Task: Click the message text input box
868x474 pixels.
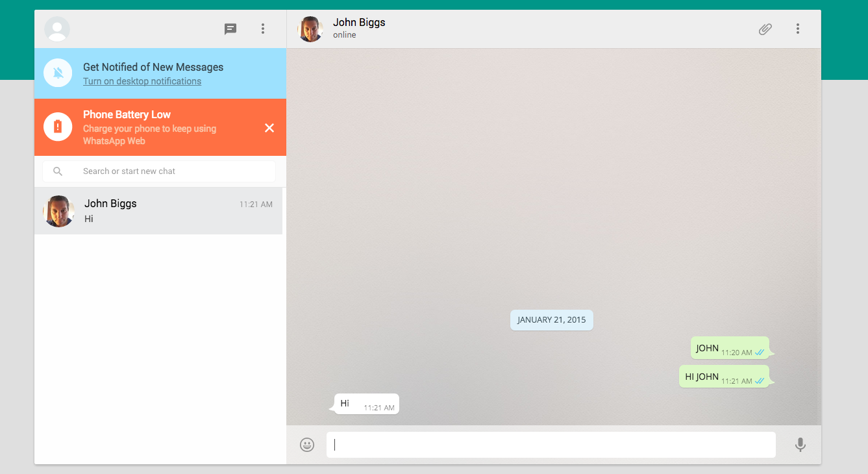Action: pos(551,445)
